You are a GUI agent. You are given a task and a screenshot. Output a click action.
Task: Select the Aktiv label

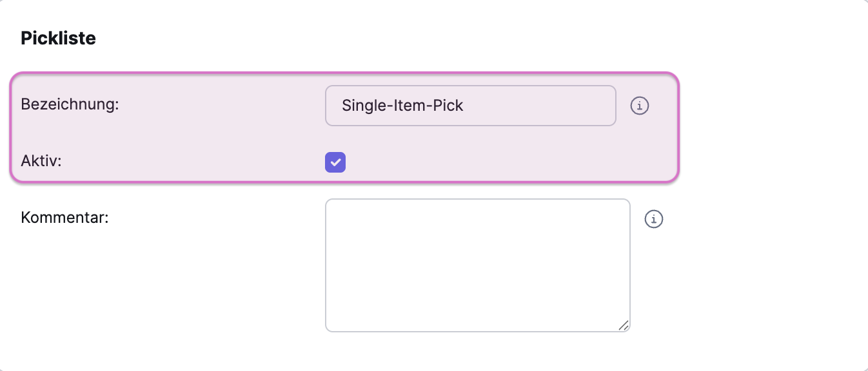click(x=41, y=161)
